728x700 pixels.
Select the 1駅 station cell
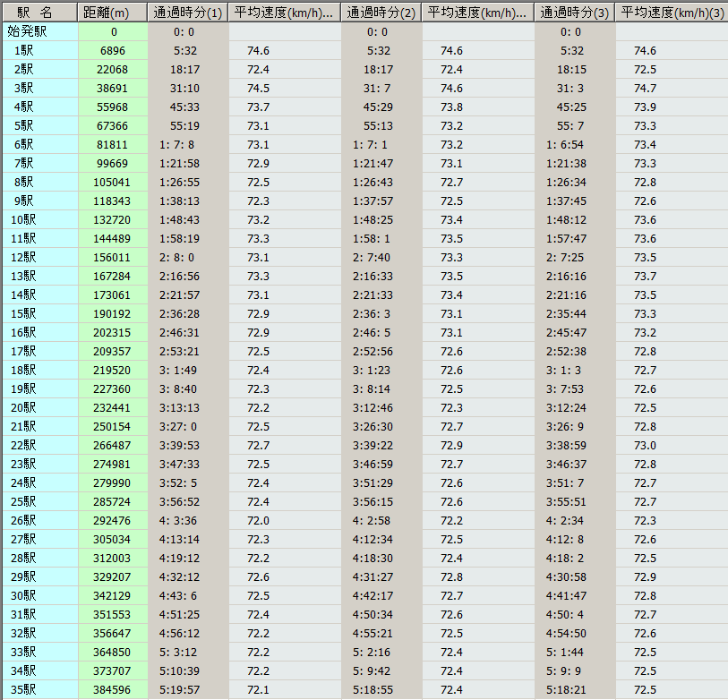(x=40, y=51)
